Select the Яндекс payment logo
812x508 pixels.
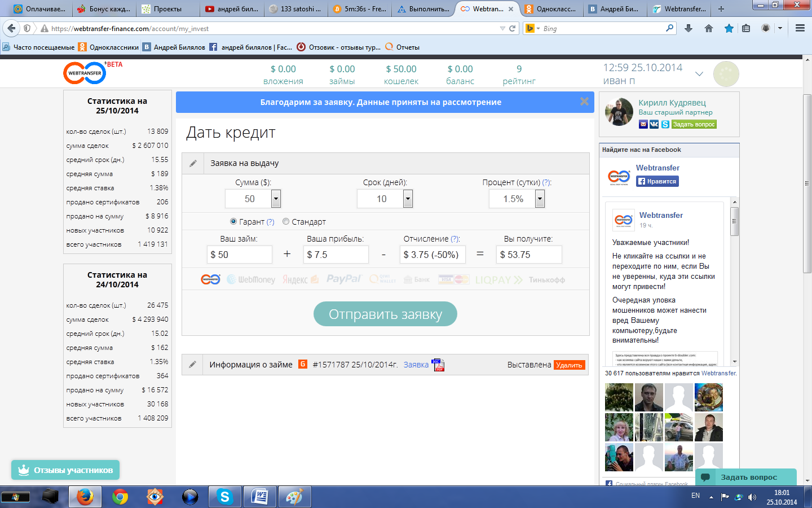click(x=301, y=279)
